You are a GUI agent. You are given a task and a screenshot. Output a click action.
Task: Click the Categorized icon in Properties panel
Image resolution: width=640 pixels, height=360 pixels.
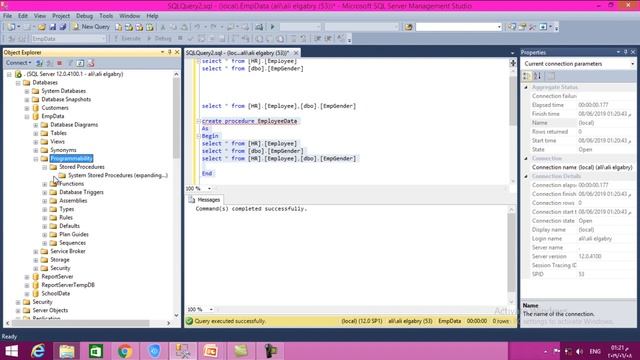pos(527,76)
